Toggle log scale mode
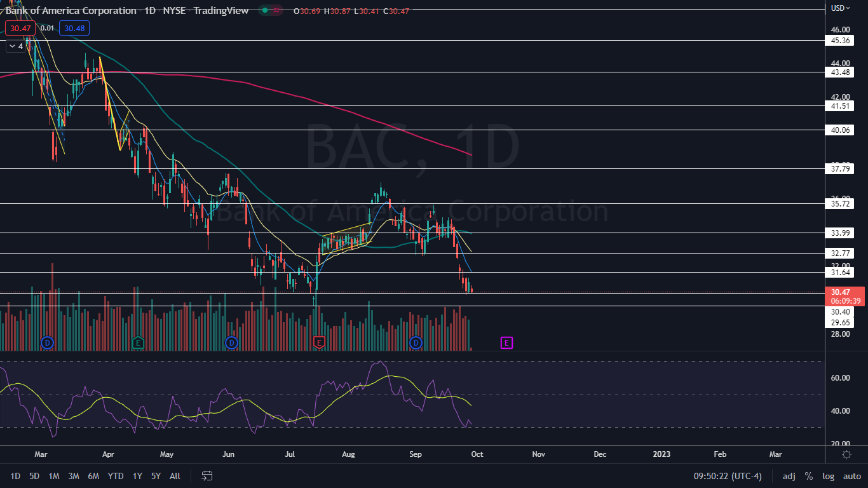The image size is (868, 488). (x=828, y=476)
